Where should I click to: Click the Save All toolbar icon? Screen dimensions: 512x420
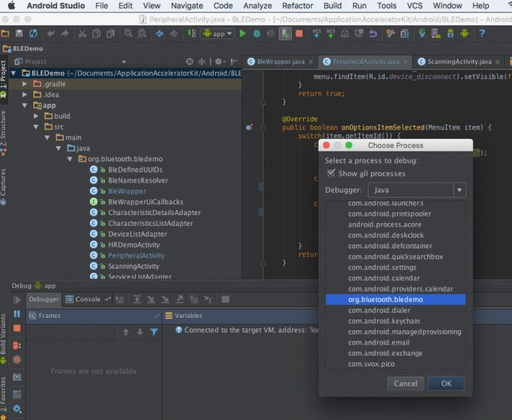click(x=19, y=33)
